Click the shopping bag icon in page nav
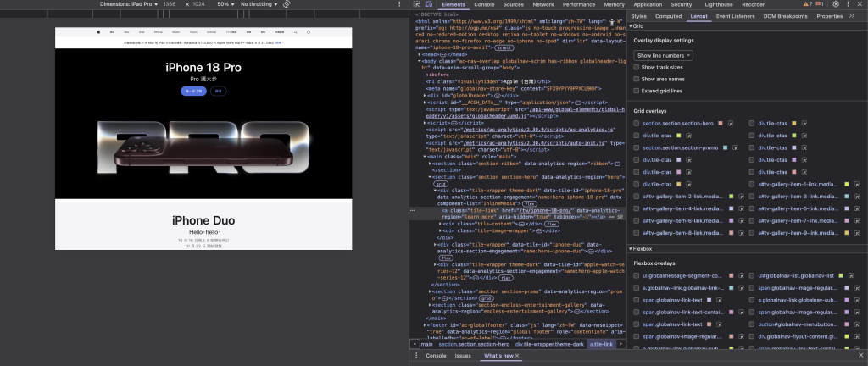 (309, 32)
